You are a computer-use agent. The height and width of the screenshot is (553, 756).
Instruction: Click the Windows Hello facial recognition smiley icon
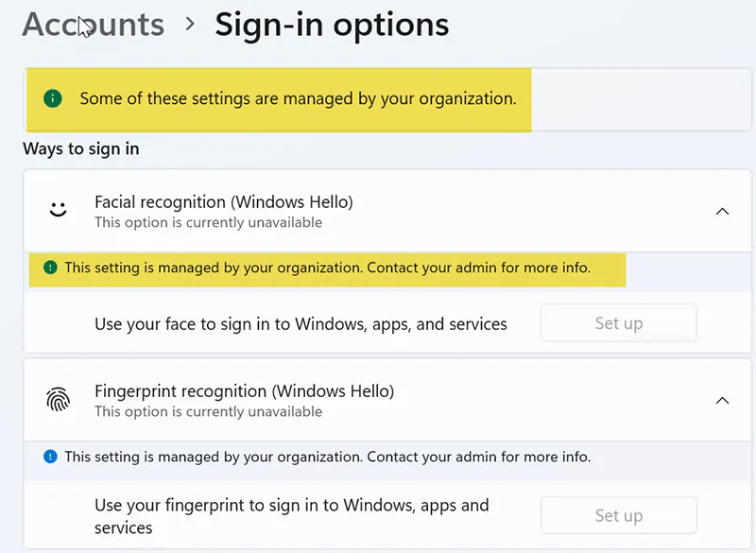58,210
